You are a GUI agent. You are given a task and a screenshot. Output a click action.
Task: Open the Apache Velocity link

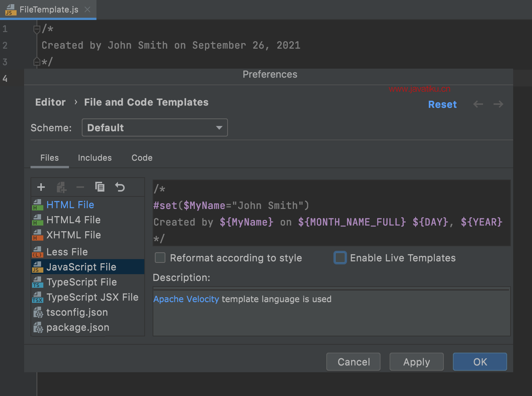[186, 299]
